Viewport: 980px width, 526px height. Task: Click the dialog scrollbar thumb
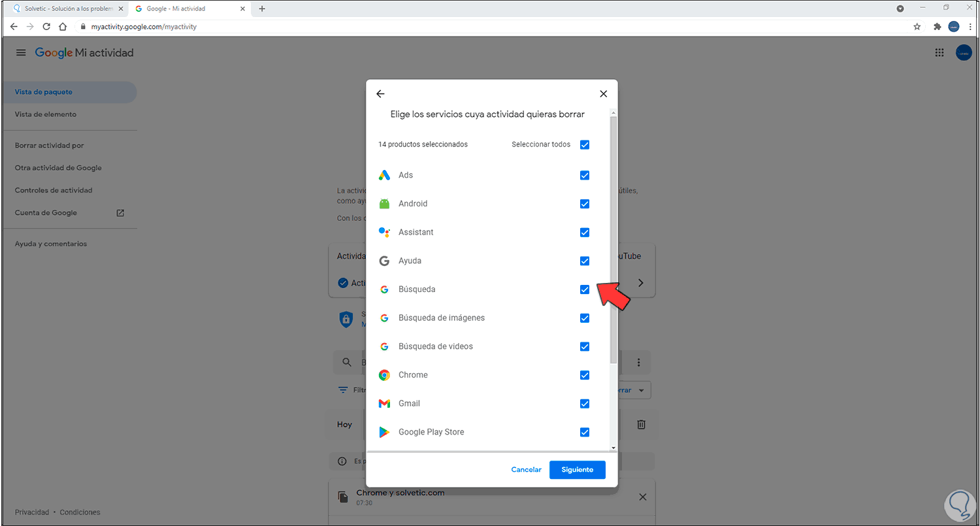pyautogui.click(x=613, y=240)
